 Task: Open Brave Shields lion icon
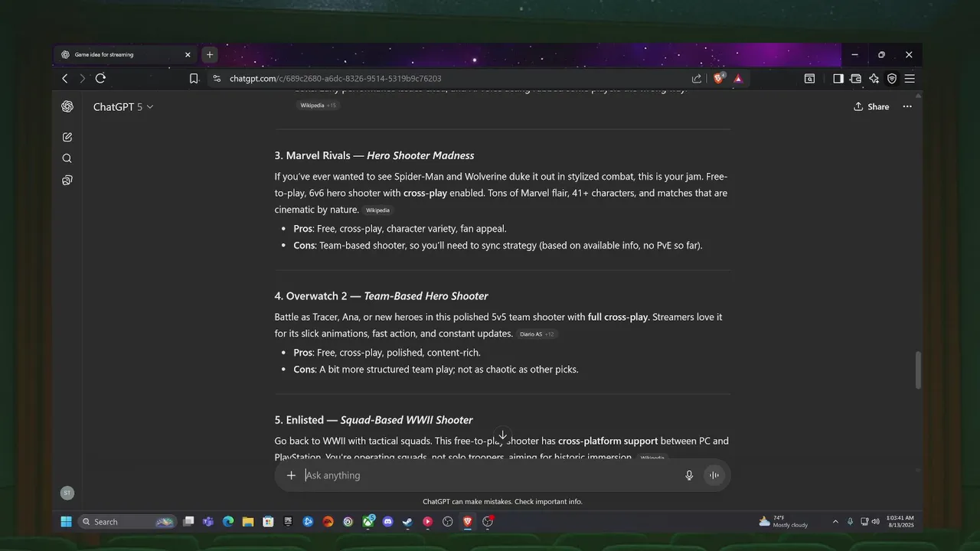pos(719,78)
